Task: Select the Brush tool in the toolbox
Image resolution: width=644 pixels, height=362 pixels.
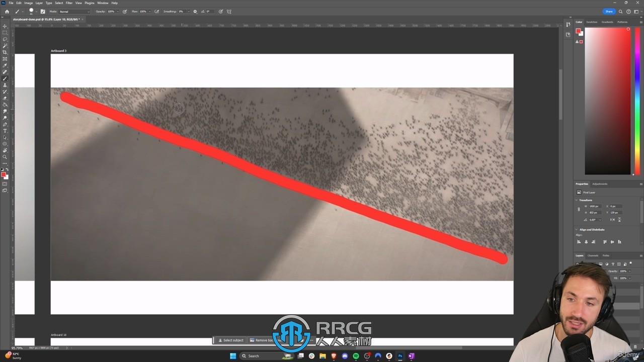Action: click(5, 78)
